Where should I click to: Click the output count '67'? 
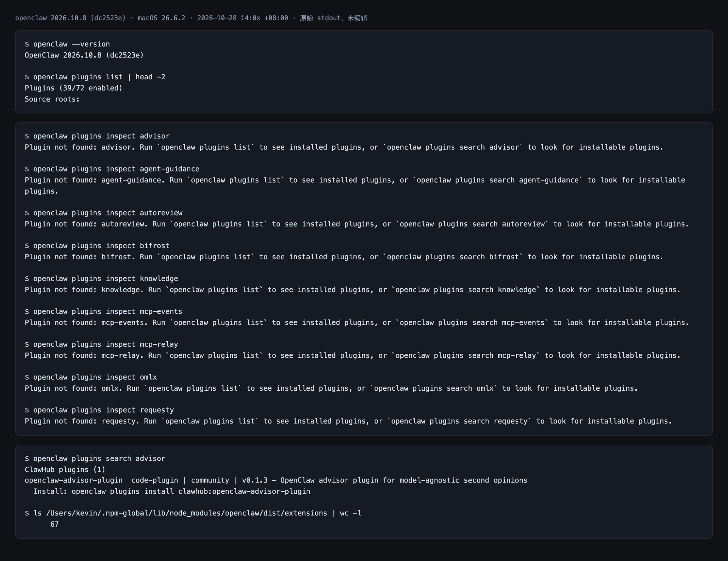click(54, 524)
